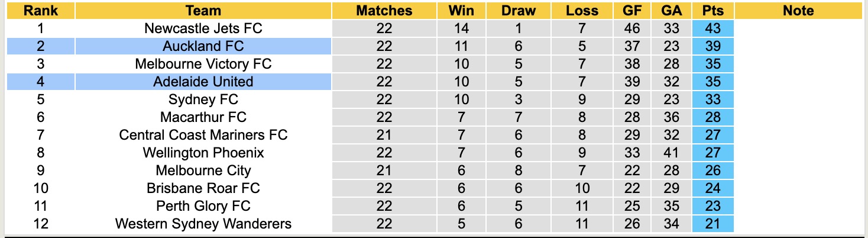Open Melbourne Victory FC team entry
The height and width of the screenshot is (238, 868).
[x=203, y=64]
